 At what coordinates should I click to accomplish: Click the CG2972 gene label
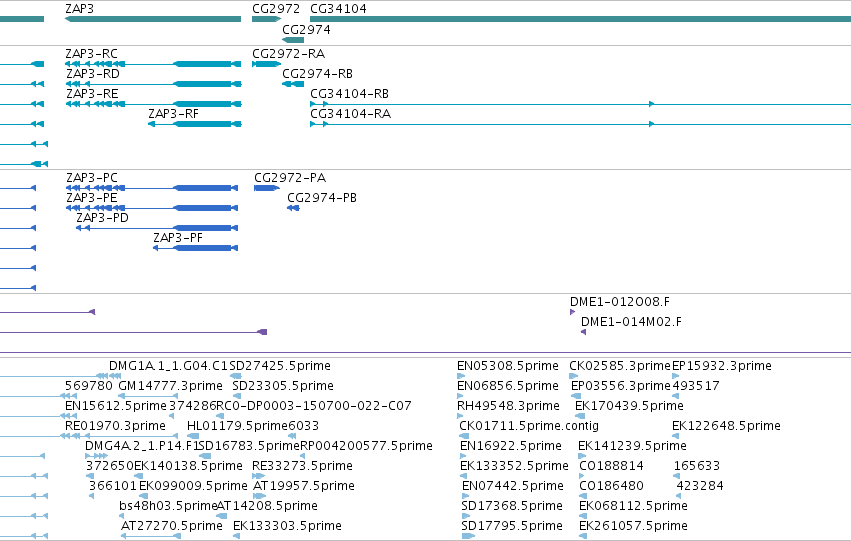(276, 9)
